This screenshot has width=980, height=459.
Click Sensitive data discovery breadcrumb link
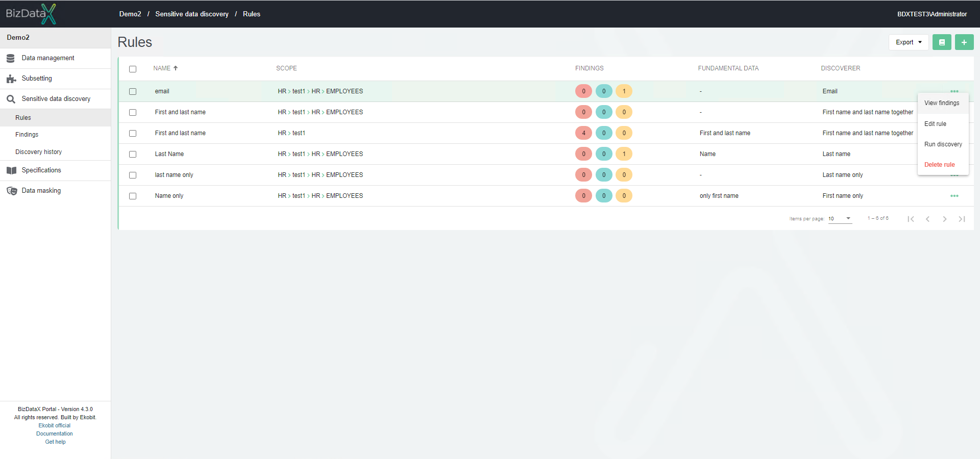coord(192,14)
